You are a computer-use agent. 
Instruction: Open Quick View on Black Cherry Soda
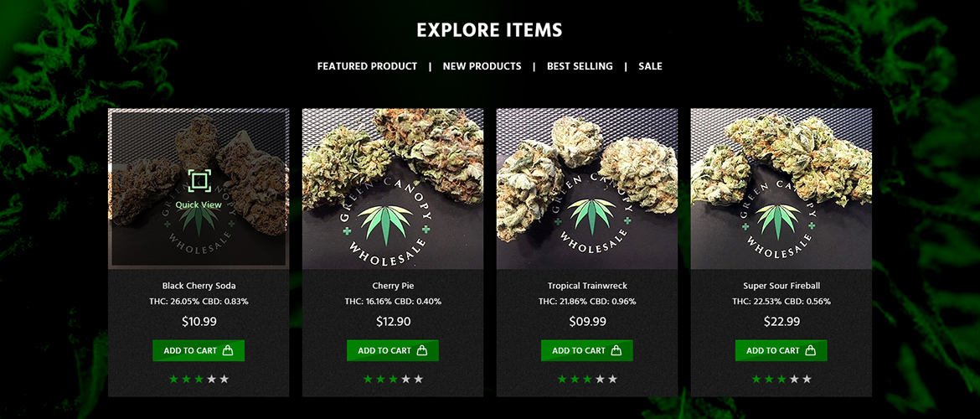tap(199, 189)
